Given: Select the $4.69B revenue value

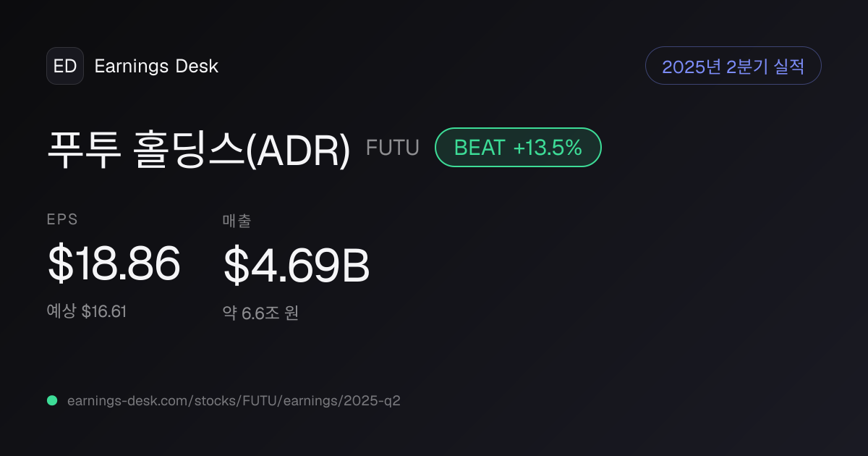Looking at the screenshot, I should (x=297, y=265).
